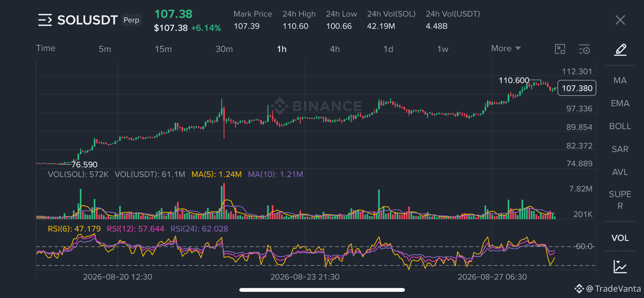Screen dimensions: 644x298
Task: Click the 107.380 current price label
Action: click(x=577, y=88)
